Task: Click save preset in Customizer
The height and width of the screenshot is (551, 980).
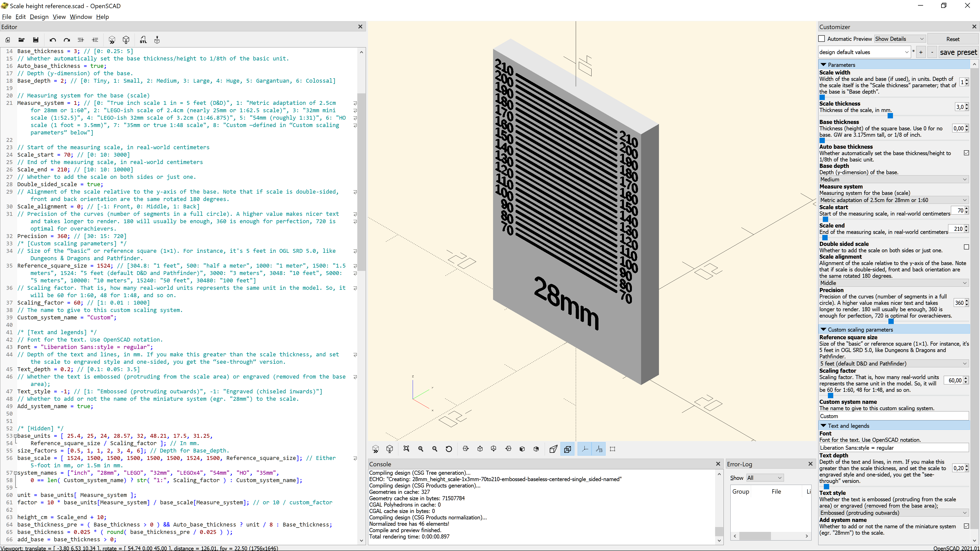Action: (x=958, y=52)
